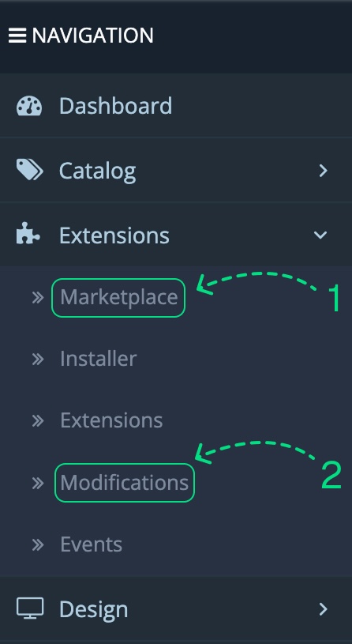The height and width of the screenshot is (644, 352).
Task: Open Modifications under Extensions
Action: [125, 483]
